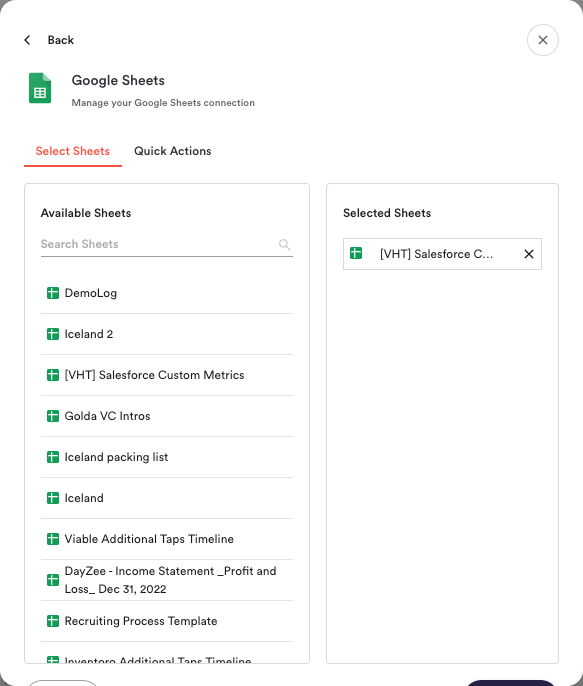The image size is (583, 686).
Task: Click the sheet icon beside DemoLog
Action: (x=53, y=293)
